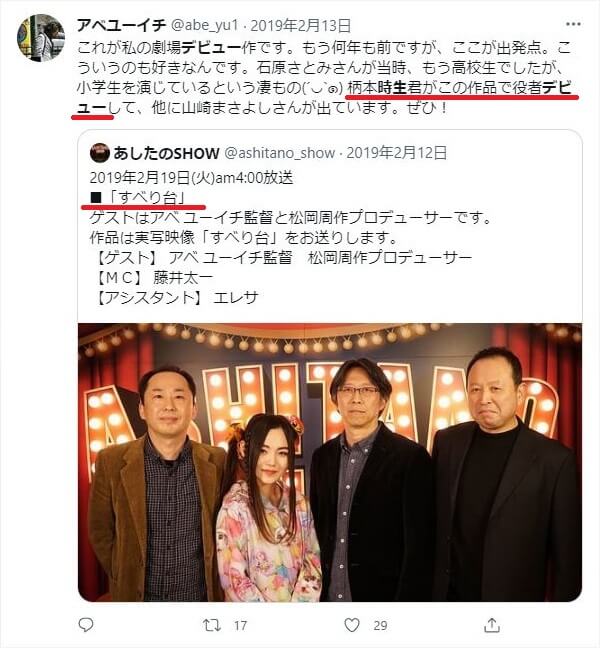Click あしたのSHOW small avatar icon
Screen dimensions: 600x648
[99, 153]
